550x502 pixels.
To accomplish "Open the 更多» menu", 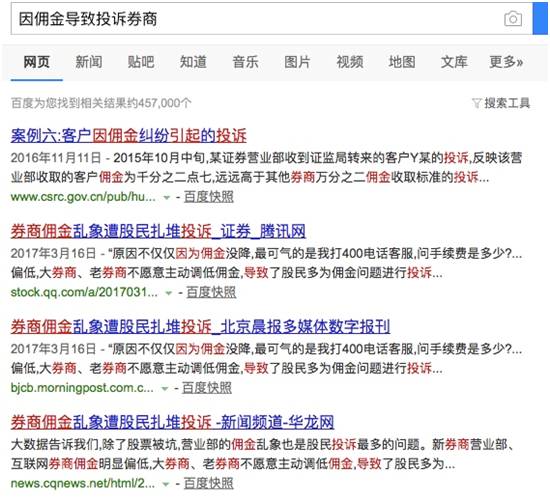I will (x=506, y=62).
